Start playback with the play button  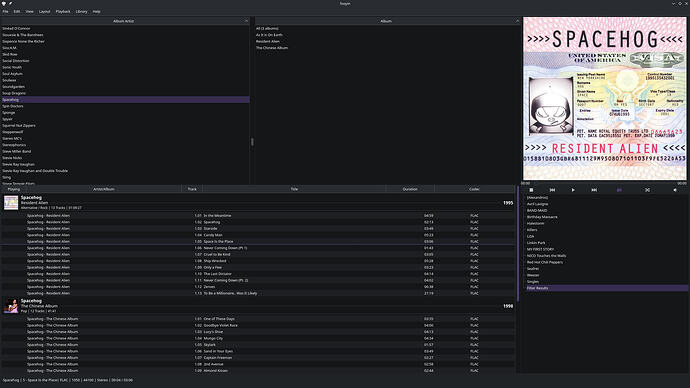[x=573, y=190]
